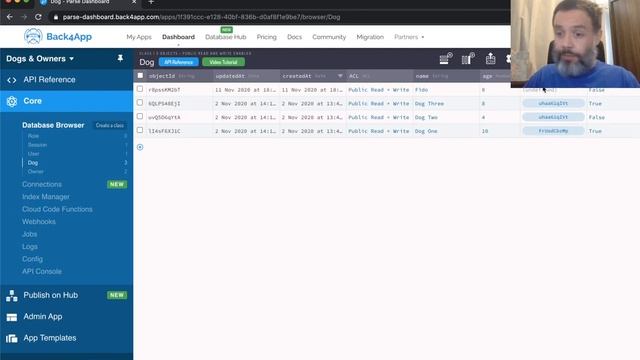Open the Community page

pyautogui.click(x=329, y=37)
